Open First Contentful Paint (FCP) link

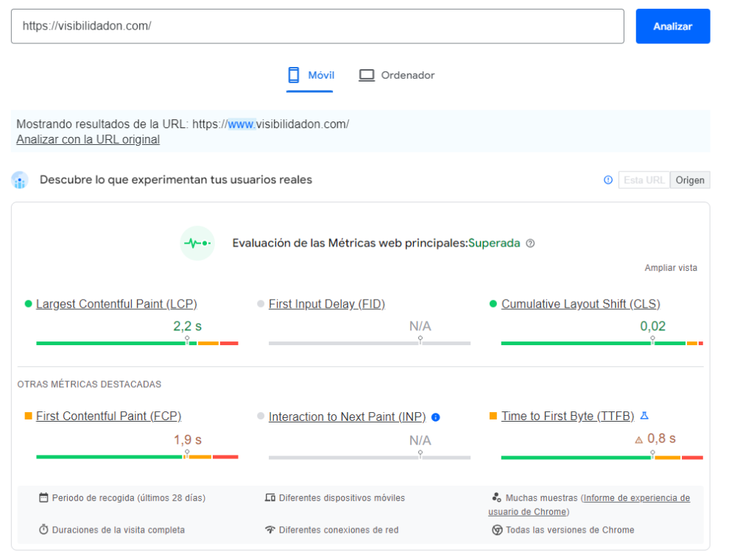tap(108, 417)
